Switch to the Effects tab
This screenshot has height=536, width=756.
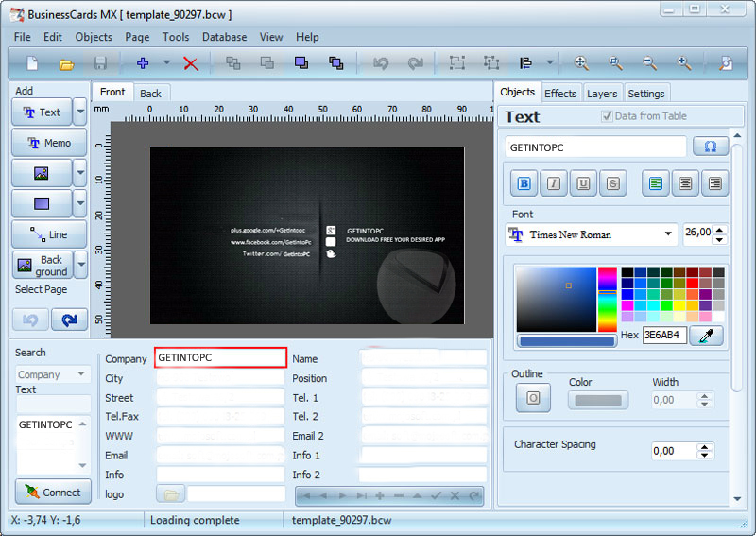coord(560,94)
